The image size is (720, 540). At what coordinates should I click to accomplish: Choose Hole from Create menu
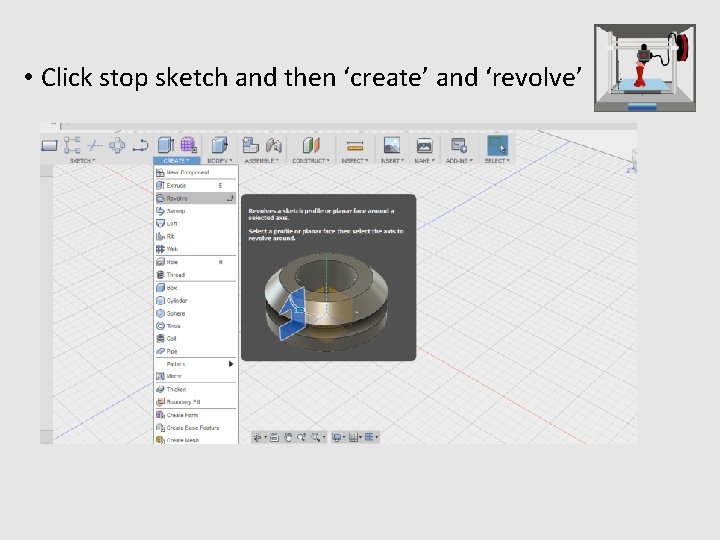click(x=196, y=262)
